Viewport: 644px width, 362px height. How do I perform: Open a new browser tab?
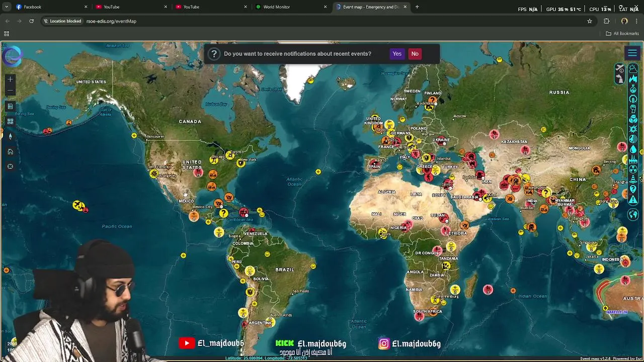417,7
